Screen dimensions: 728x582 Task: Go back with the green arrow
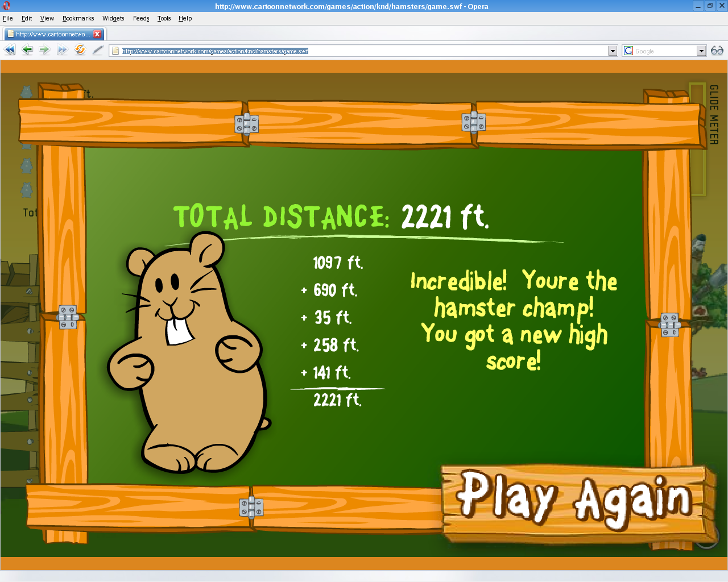point(27,50)
